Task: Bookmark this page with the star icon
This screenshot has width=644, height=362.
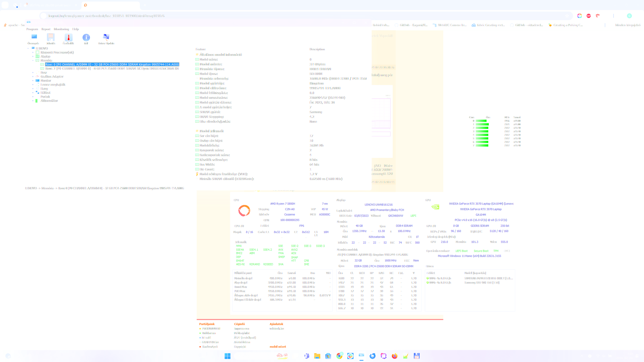Action: 567,16
